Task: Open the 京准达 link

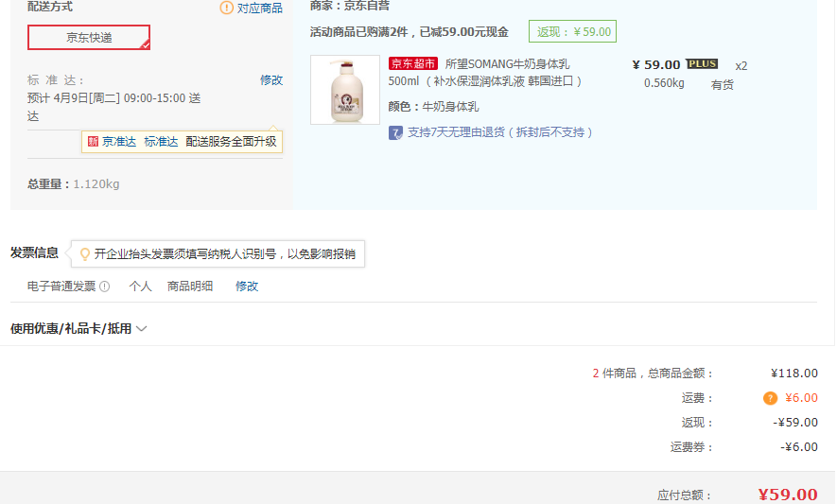Action: click(x=119, y=142)
